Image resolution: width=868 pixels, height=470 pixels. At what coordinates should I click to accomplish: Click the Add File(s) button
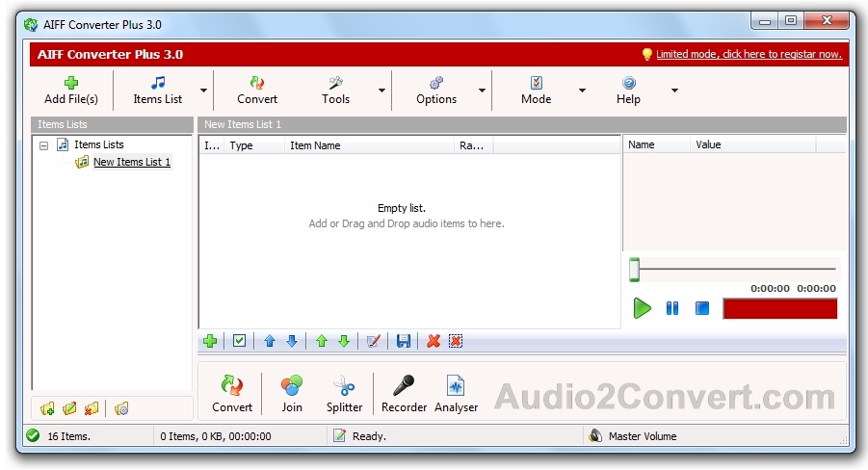pos(71,91)
